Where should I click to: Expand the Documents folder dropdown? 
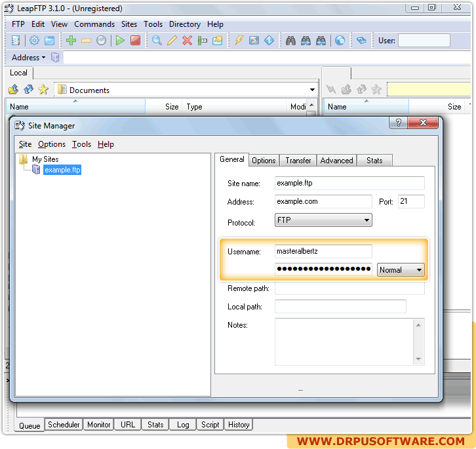point(312,90)
